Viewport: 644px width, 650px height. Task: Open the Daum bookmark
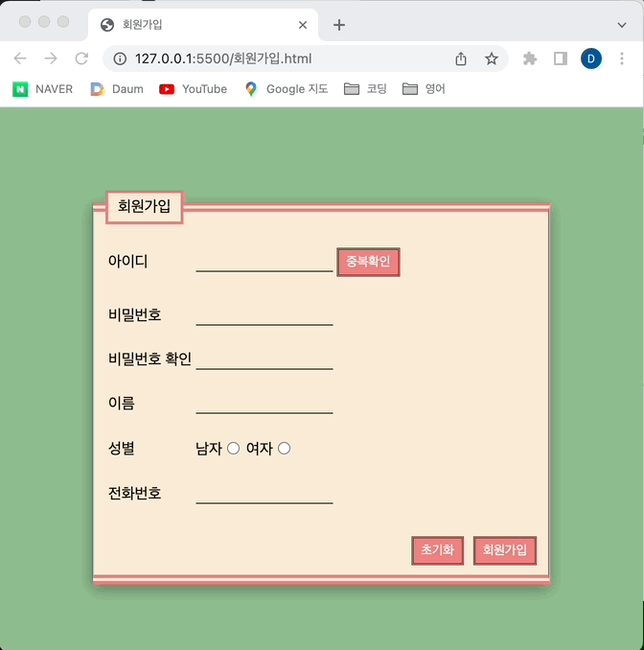point(117,89)
